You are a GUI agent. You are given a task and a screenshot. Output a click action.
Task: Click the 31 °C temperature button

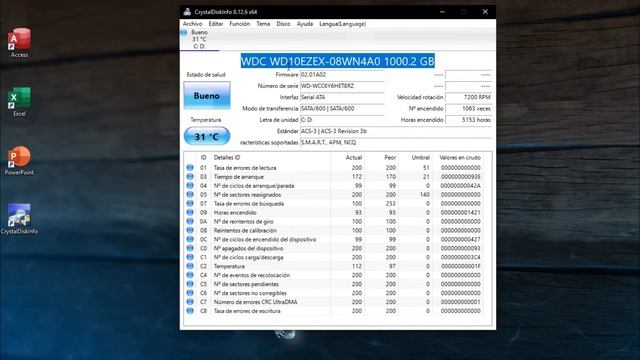pos(207,136)
